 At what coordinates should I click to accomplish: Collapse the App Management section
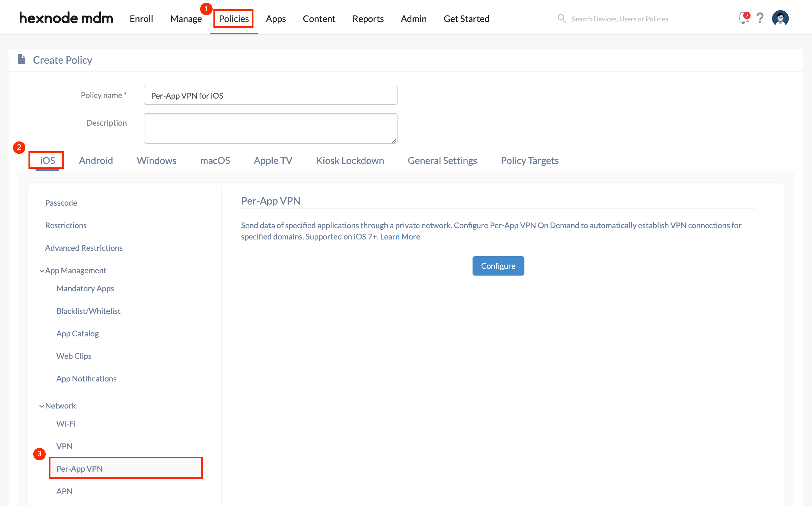point(41,270)
